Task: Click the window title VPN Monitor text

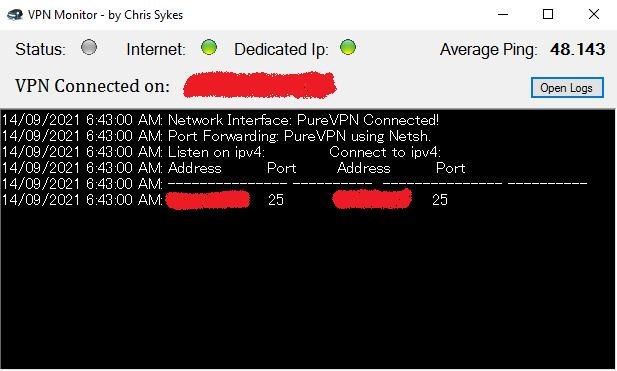Action: coord(63,15)
